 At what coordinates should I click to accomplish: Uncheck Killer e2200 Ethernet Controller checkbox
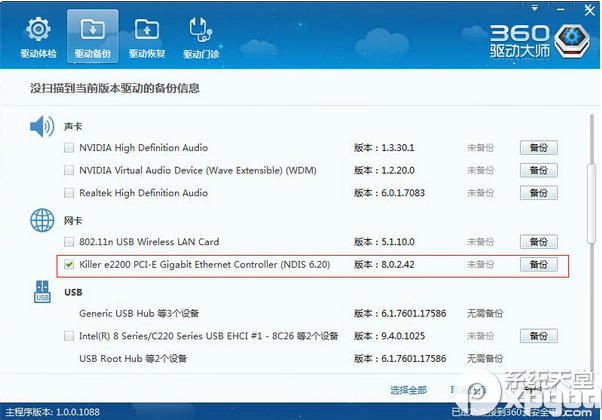(x=69, y=265)
